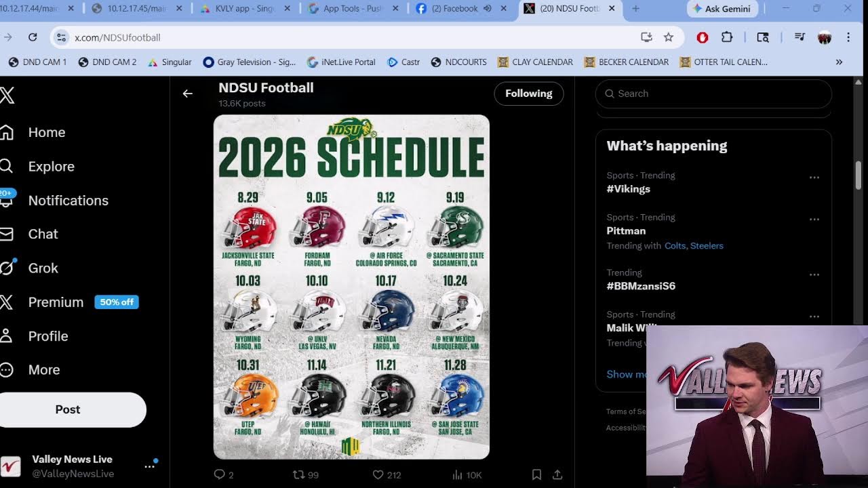The image size is (868, 488).
Task: Open the #Vikings trending topic
Action: point(628,189)
